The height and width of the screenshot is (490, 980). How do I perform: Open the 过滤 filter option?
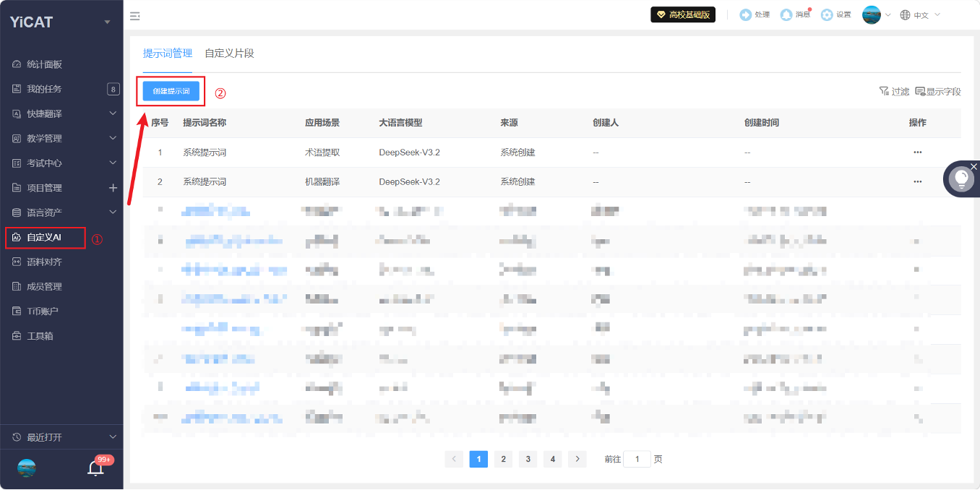pyautogui.click(x=894, y=92)
